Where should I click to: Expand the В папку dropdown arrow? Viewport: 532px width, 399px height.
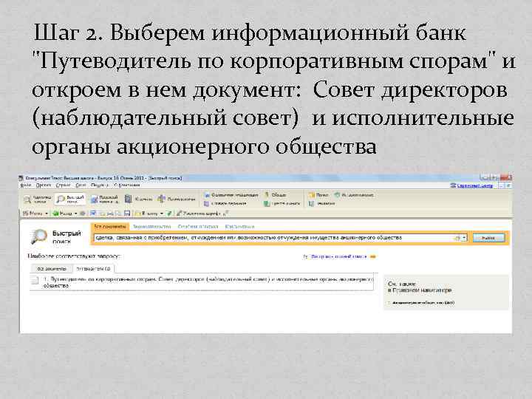coord(162,214)
